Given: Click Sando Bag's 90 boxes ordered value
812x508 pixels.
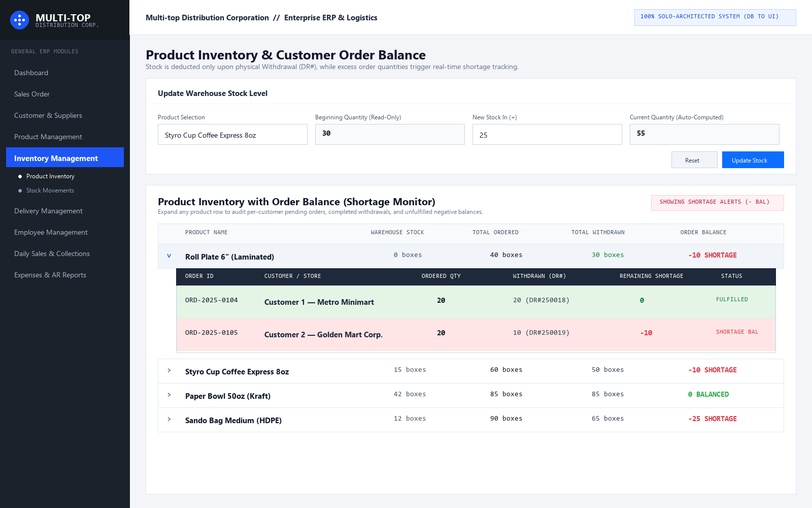Looking at the screenshot, I should (506, 419).
